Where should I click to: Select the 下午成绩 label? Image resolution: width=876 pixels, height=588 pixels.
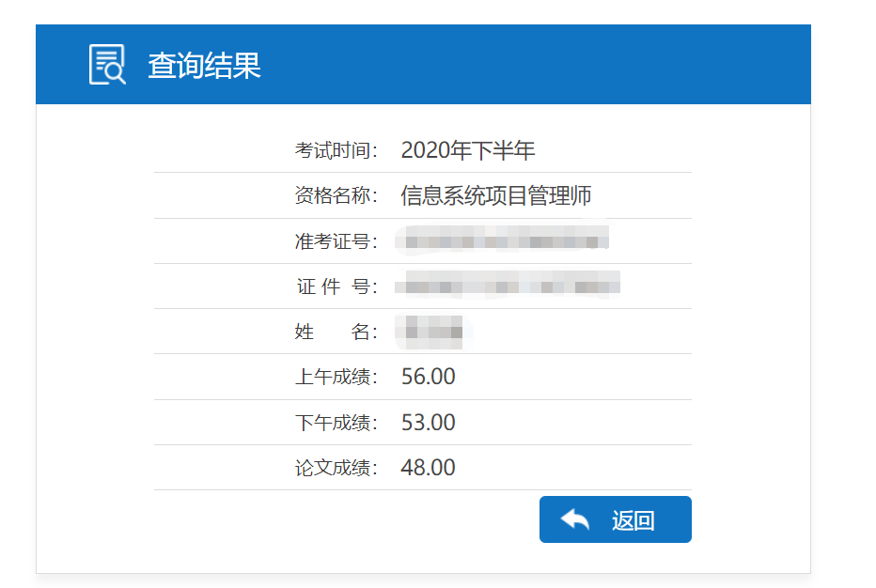(336, 423)
